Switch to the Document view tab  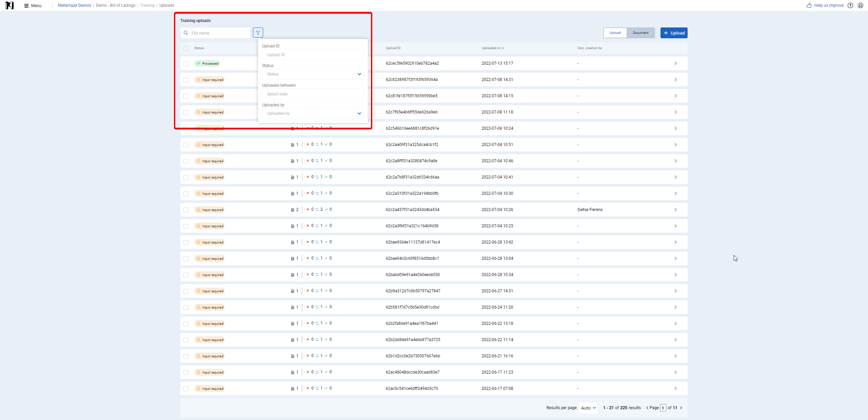[640, 33]
